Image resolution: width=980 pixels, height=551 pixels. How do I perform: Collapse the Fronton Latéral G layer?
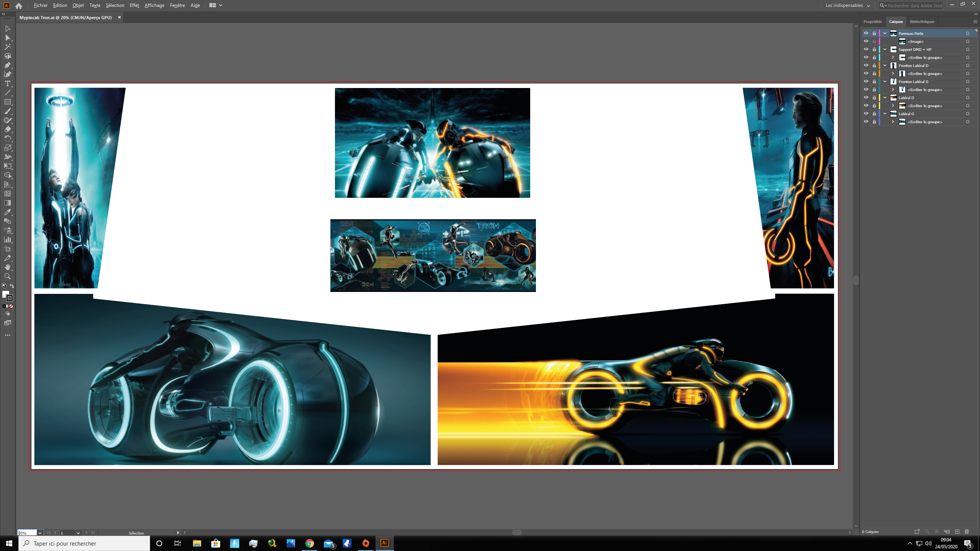click(885, 82)
